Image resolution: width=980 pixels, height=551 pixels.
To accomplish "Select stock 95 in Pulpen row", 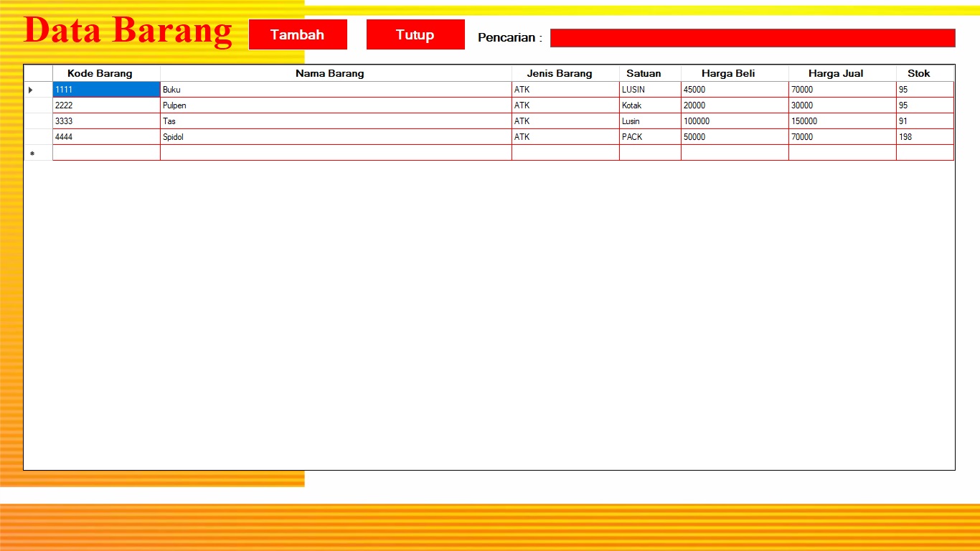I will coord(925,105).
